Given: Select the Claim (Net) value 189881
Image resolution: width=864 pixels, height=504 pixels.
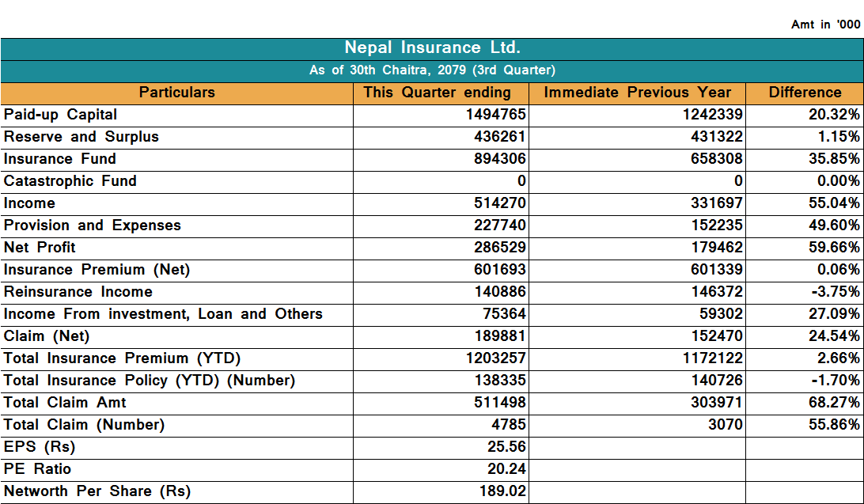Looking at the screenshot, I should [x=500, y=336].
